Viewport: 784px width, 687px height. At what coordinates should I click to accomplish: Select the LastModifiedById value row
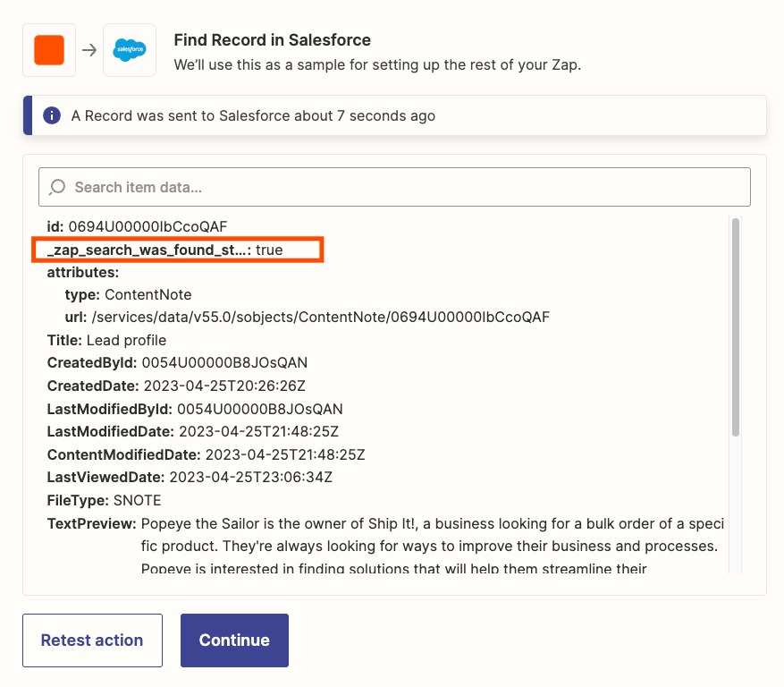tap(195, 409)
